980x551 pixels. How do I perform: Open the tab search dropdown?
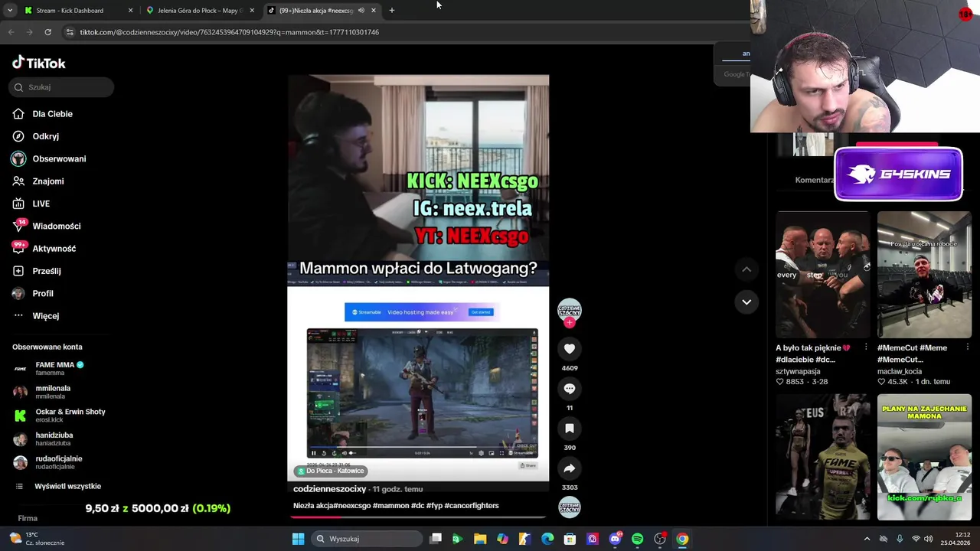9,11
